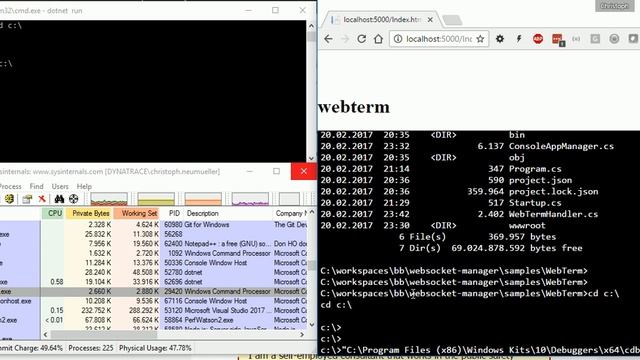Click the webterm page heading

(354, 107)
